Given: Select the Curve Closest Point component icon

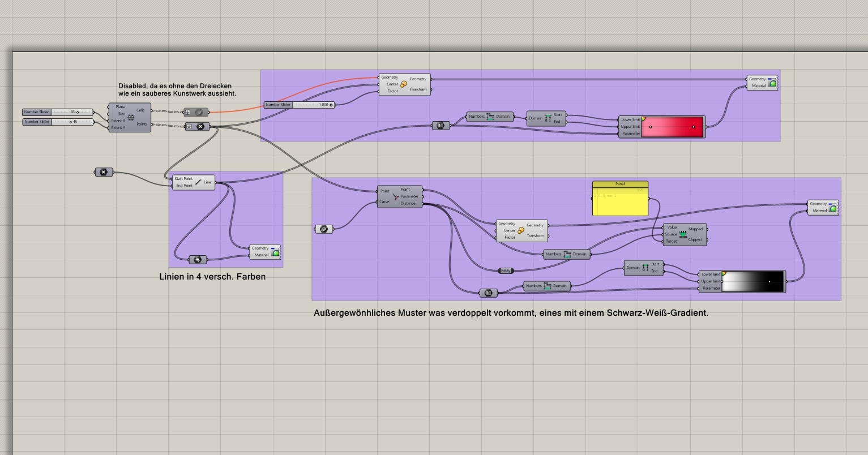Looking at the screenshot, I should tap(395, 196).
